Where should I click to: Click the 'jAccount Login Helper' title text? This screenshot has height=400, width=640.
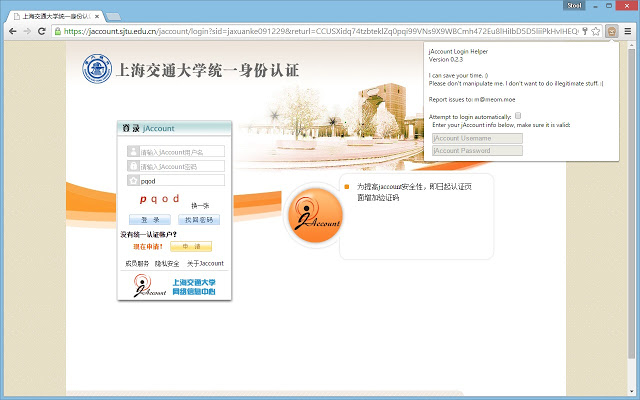pos(458,51)
